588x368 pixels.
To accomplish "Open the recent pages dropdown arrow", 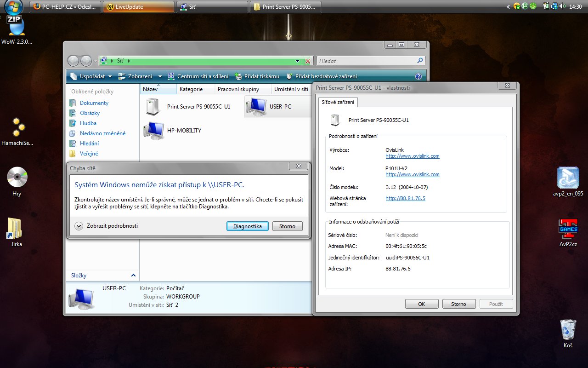I will (95, 61).
